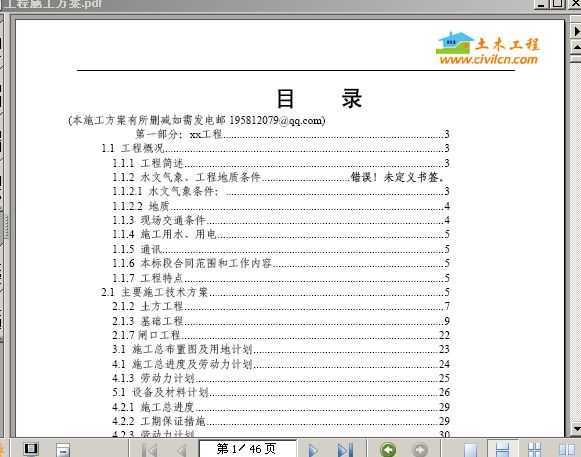The image size is (581, 457).
Task: Click entry 1.1.7 工程特点
Action: click(281, 278)
